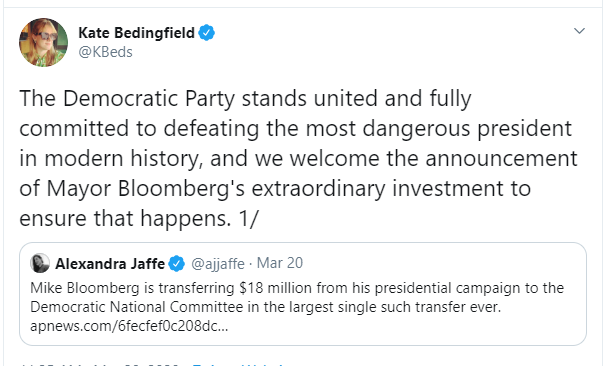The width and height of the screenshot is (607, 366).
Task: Click the main tweet text about Democratic Party
Action: click(x=298, y=158)
